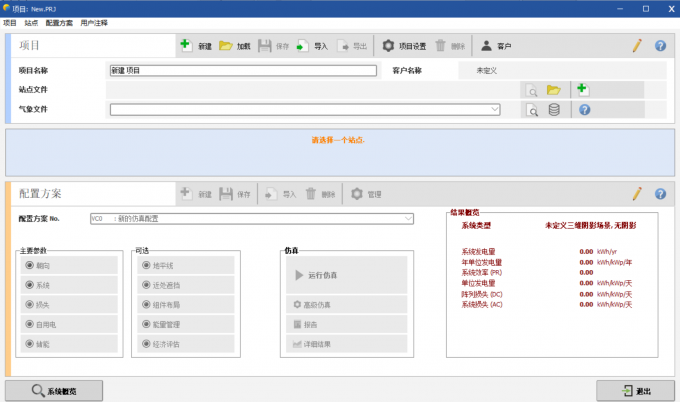Expand the 气象文件 dropdown
Viewport: 680px width, 402px height.
[494, 109]
